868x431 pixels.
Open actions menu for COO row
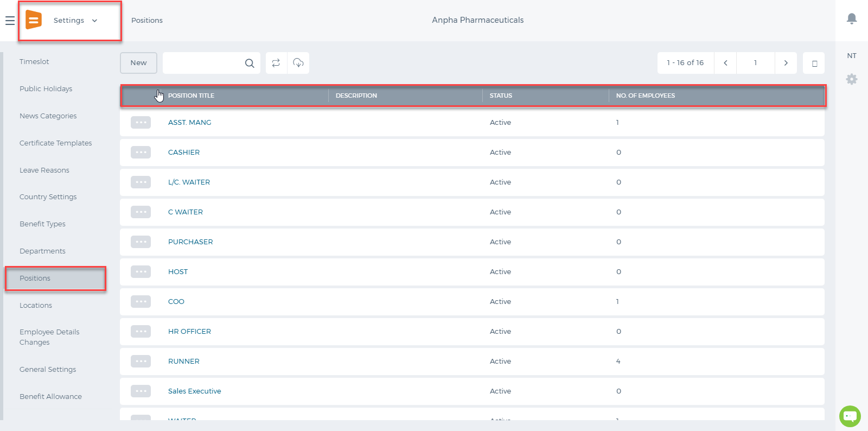(x=141, y=301)
